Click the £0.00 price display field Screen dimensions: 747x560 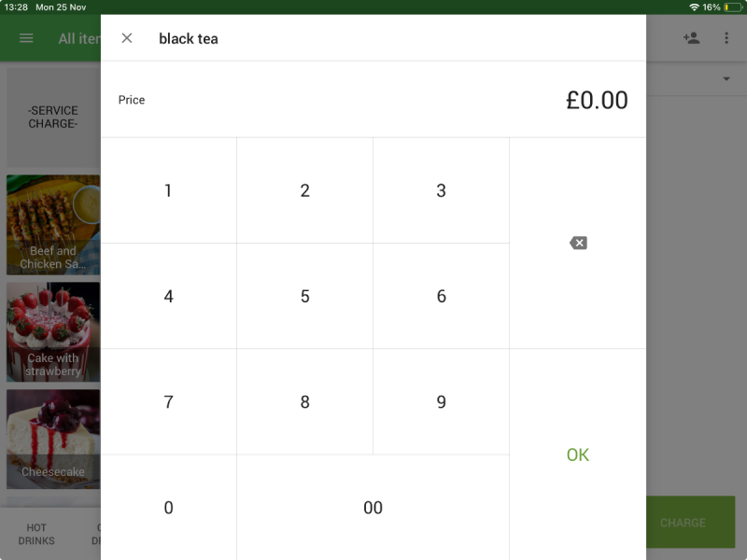[x=597, y=100]
